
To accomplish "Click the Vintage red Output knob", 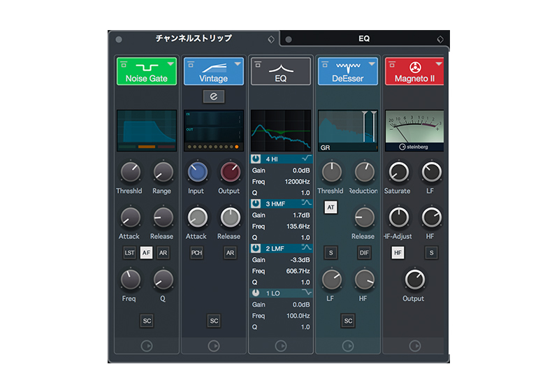I will [x=231, y=172].
